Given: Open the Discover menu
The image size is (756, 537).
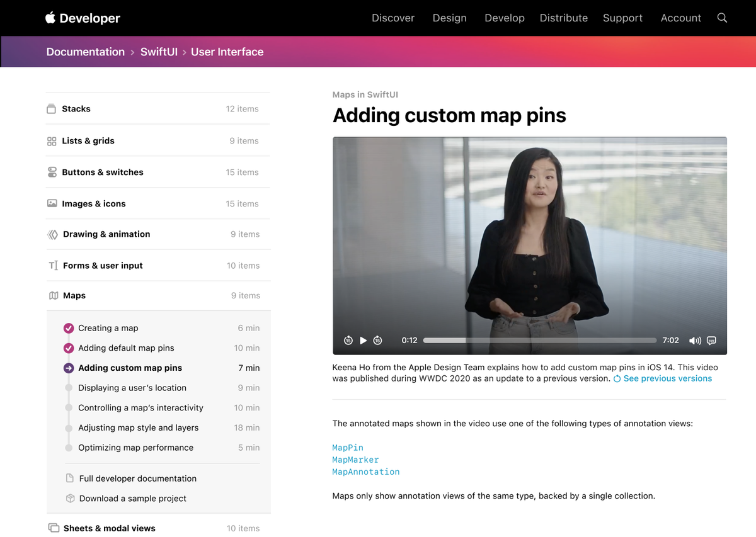Looking at the screenshot, I should coord(393,18).
